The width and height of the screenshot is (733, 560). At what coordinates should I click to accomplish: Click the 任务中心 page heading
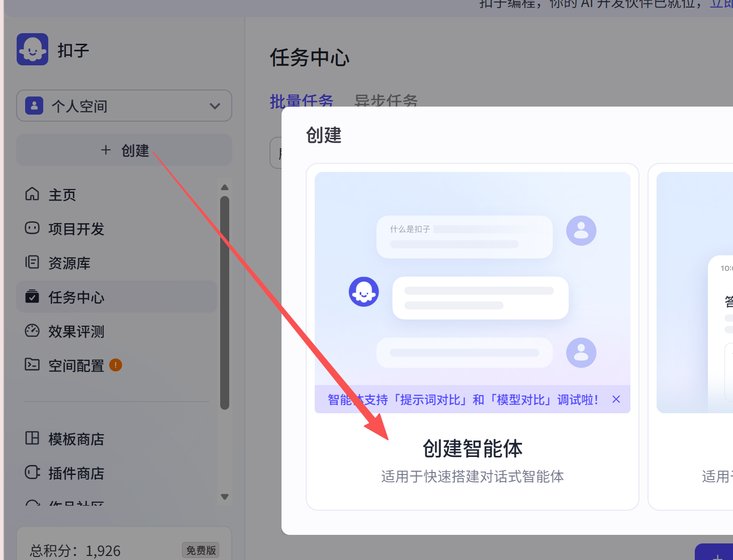click(x=310, y=57)
